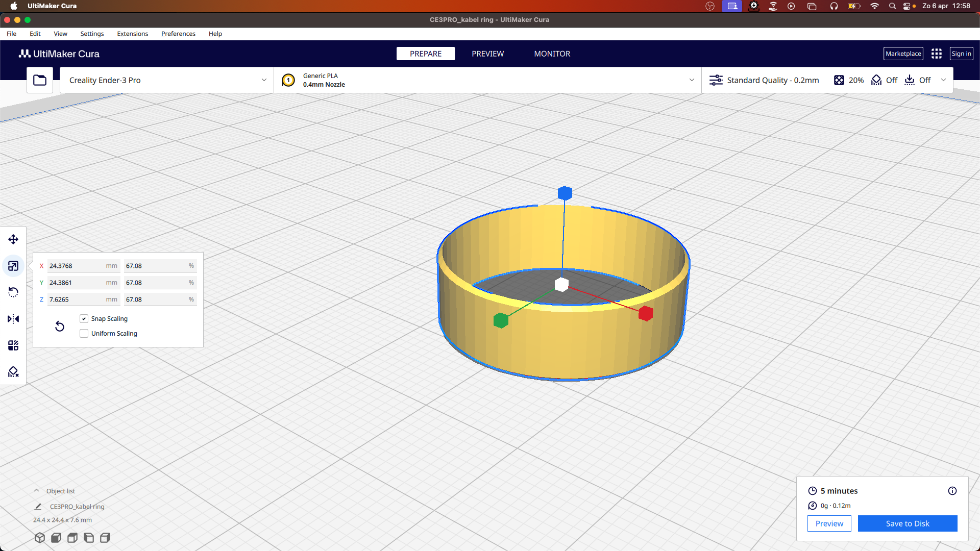Switch to left side view cube icon
Viewport: 980px width, 551px height.
(89, 538)
